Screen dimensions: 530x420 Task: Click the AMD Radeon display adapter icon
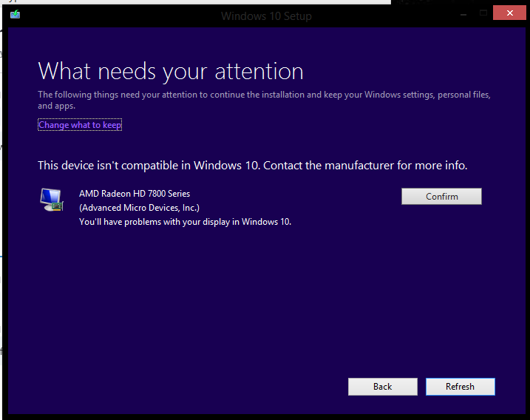pyautogui.click(x=52, y=200)
